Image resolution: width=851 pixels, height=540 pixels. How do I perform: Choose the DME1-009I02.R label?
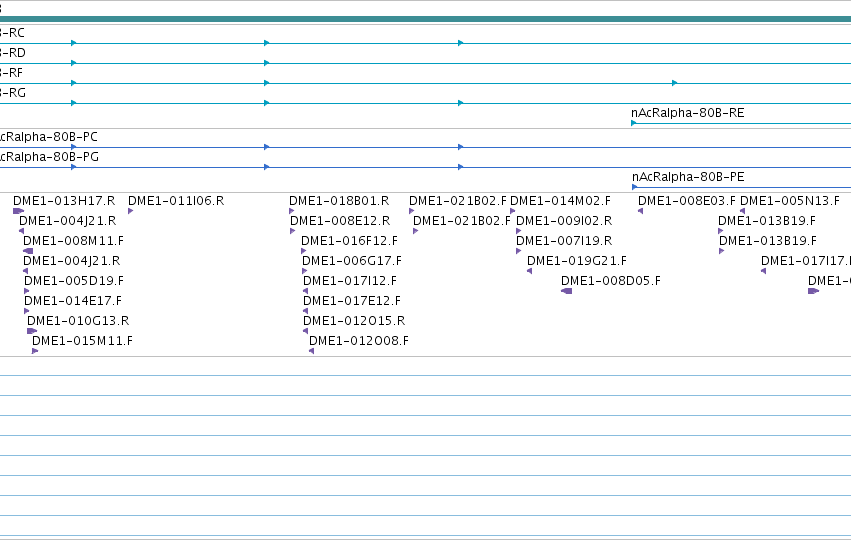564,221
